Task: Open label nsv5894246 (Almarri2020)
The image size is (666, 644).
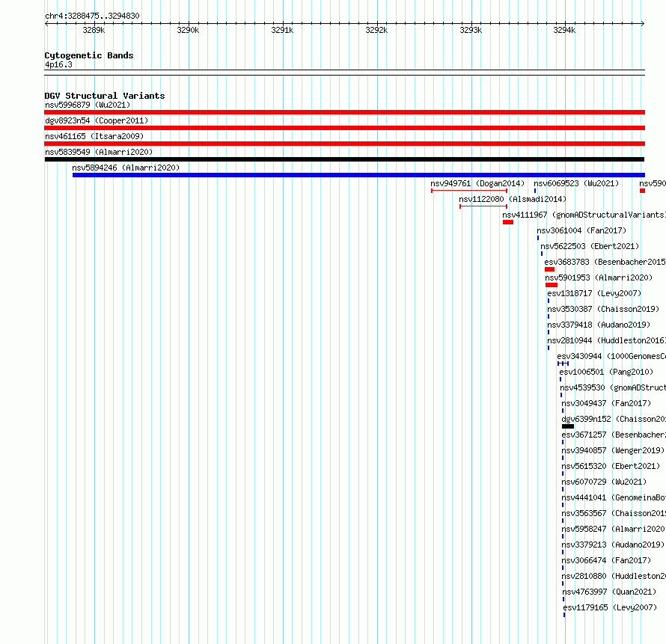Action: 126,168
